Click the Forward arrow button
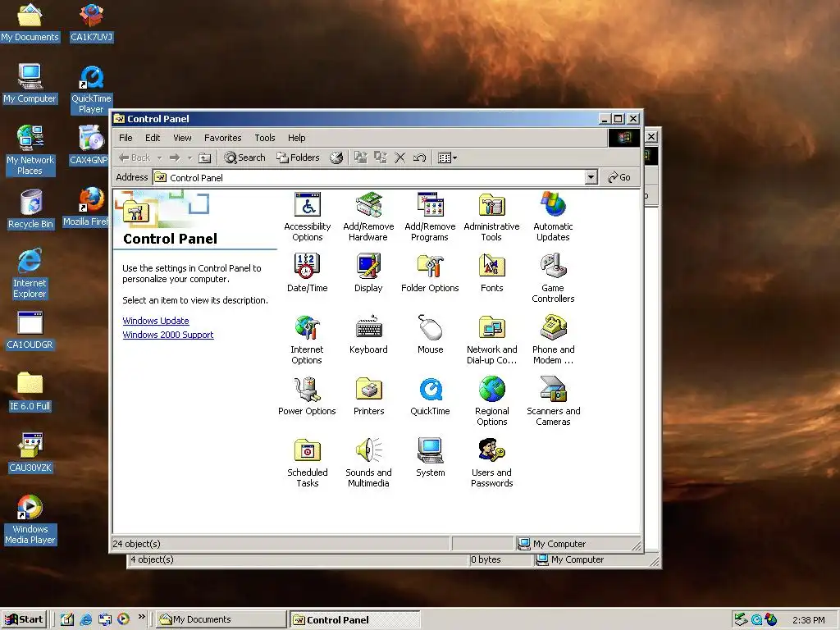The width and height of the screenshot is (840, 630). (175, 157)
